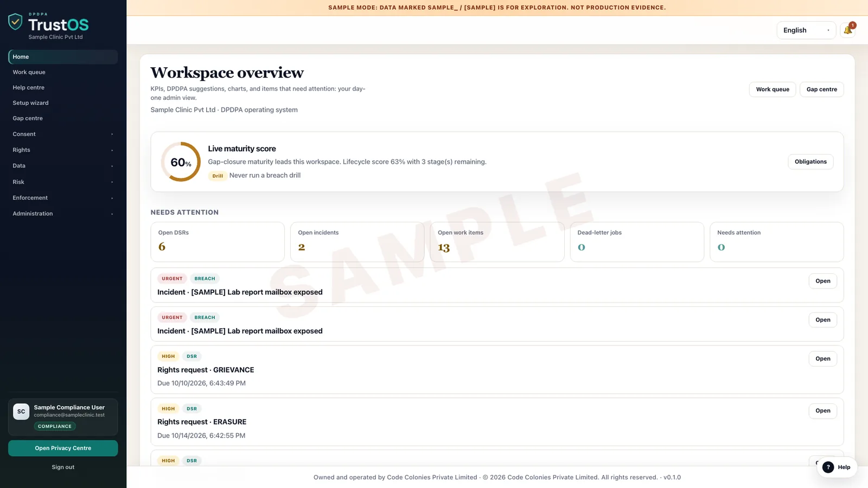Click the Workspace overview title
Viewport: 868px width, 488px height.
point(227,73)
